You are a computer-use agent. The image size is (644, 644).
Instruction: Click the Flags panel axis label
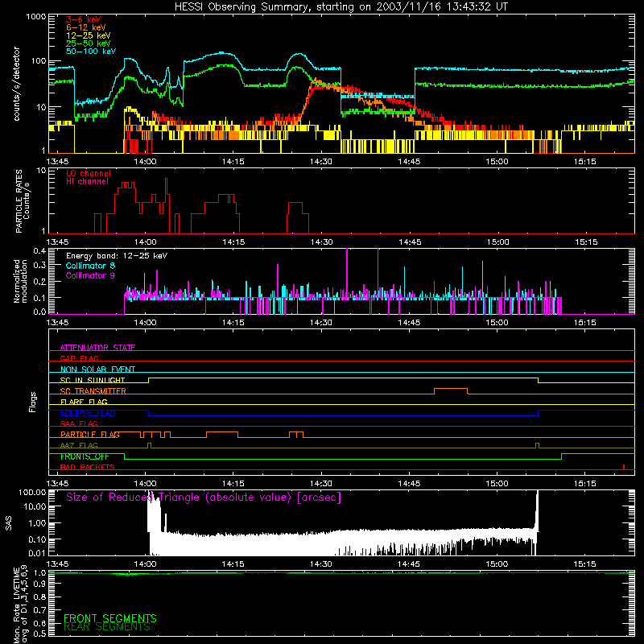click(33, 402)
